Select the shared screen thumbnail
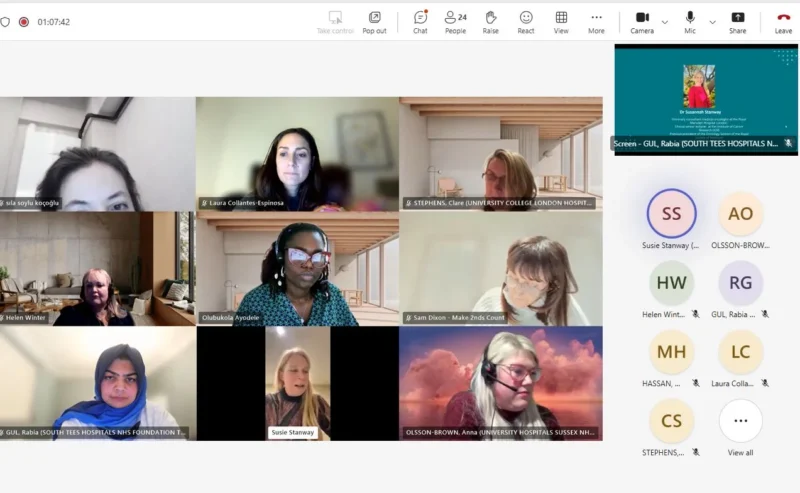This screenshot has height=493, width=800. 705,98
